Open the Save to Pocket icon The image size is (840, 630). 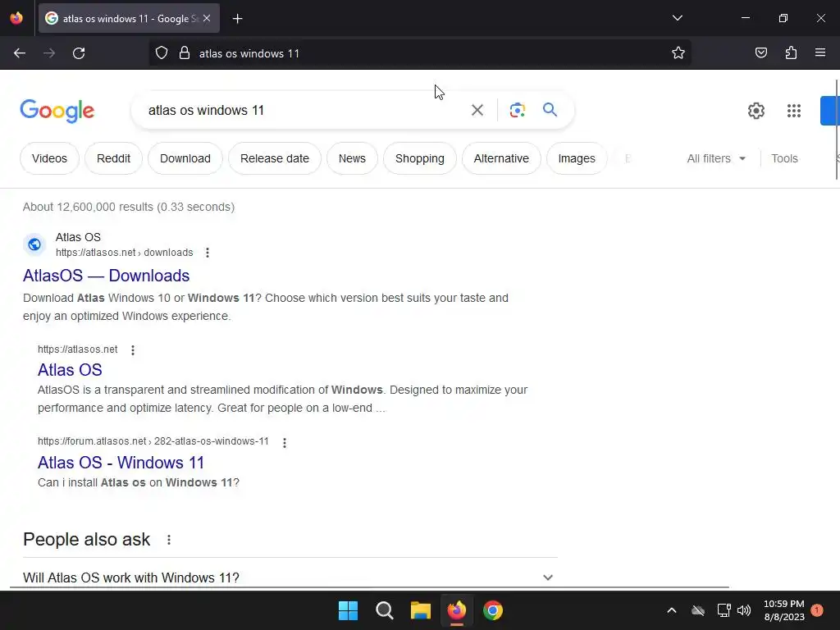pos(760,53)
